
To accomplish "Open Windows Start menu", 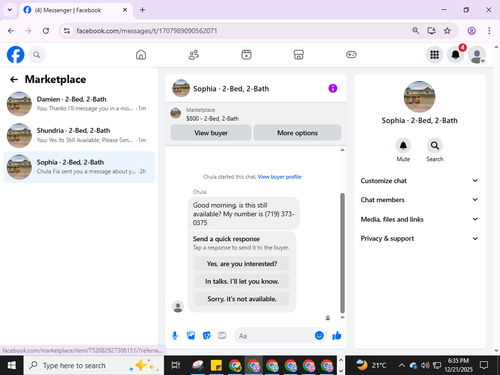I will 12,365.
